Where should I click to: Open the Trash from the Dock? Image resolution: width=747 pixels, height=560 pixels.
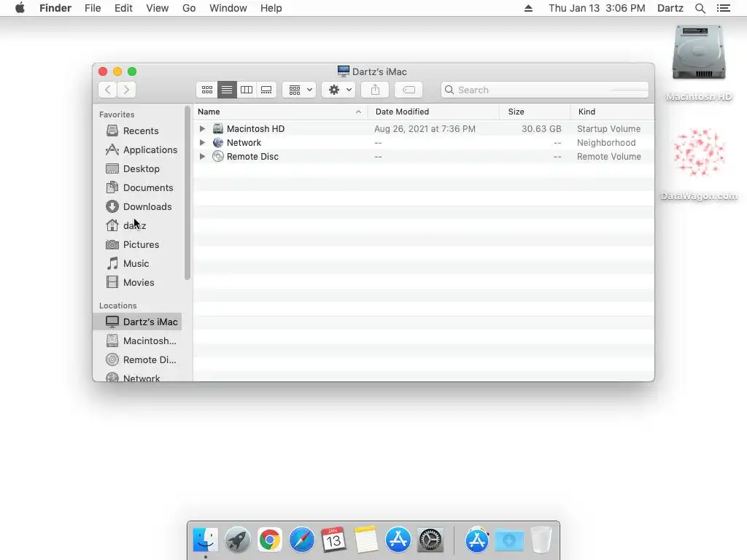click(x=541, y=540)
